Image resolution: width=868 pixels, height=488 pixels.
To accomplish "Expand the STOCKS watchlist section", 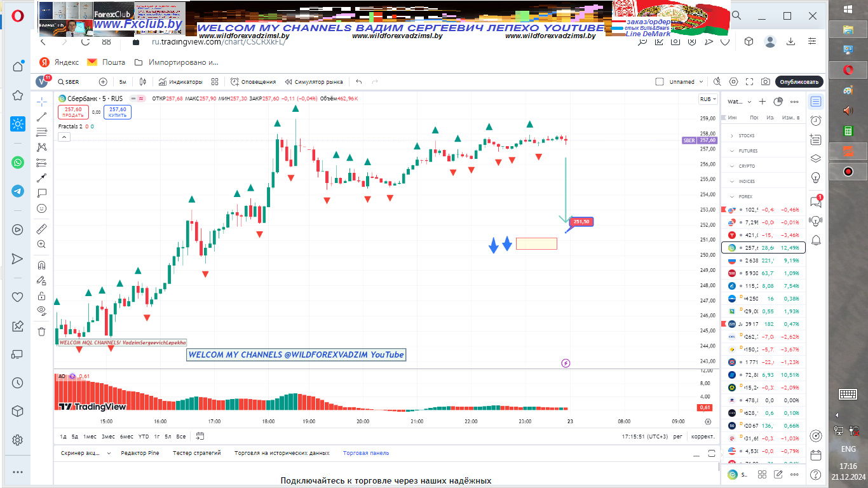I will coord(732,136).
